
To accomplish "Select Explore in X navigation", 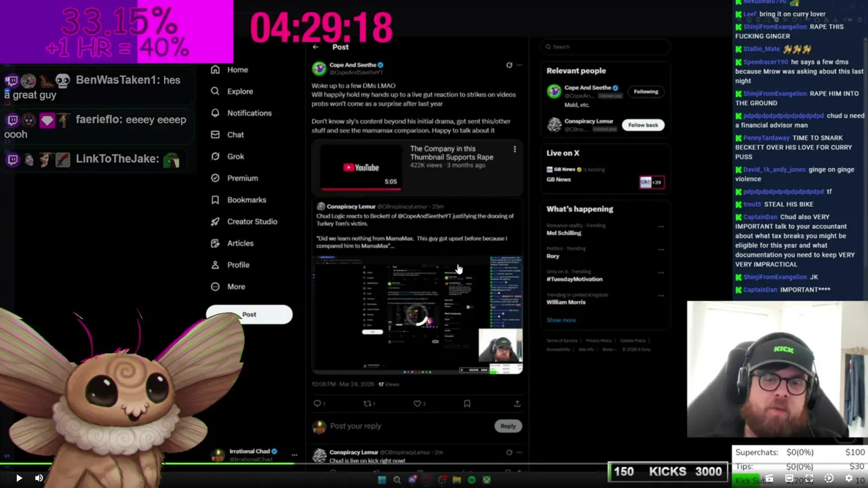I will click(240, 91).
